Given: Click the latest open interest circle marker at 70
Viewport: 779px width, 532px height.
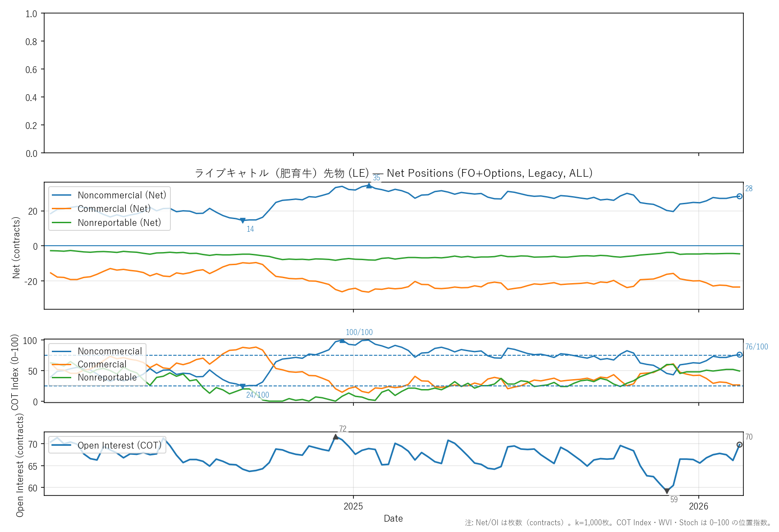Looking at the screenshot, I should (x=739, y=445).
